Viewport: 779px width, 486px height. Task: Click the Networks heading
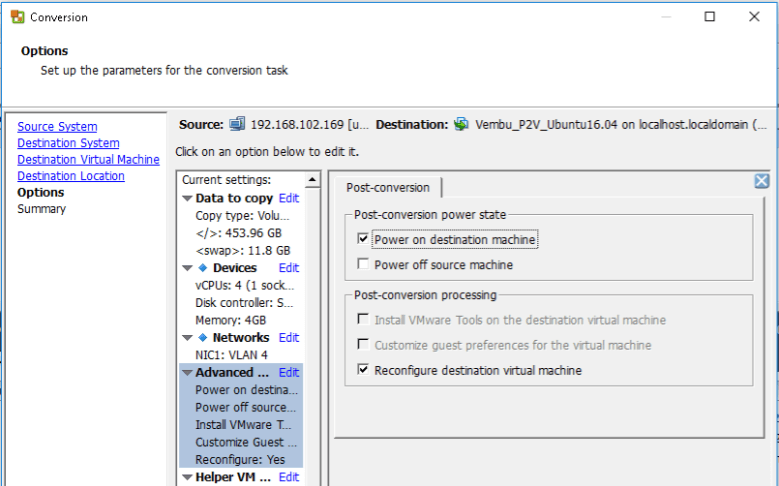pos(241,337)
